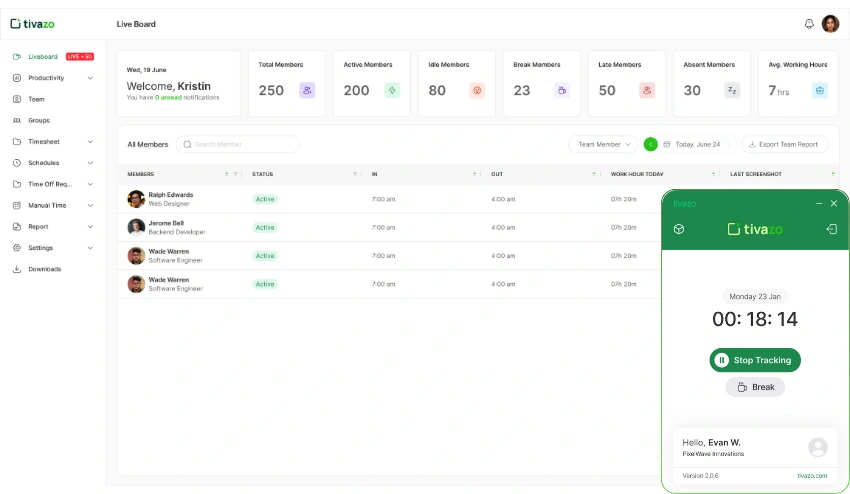Click the Schedules clock icon
This screenshot has height=494, width=850.
tap(17, 163)
